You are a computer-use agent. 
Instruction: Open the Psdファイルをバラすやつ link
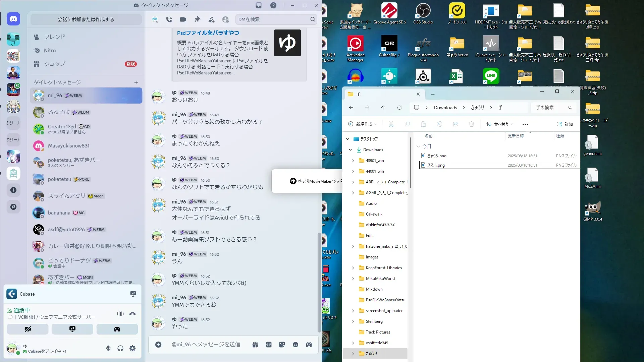click(x=208, y=33)
